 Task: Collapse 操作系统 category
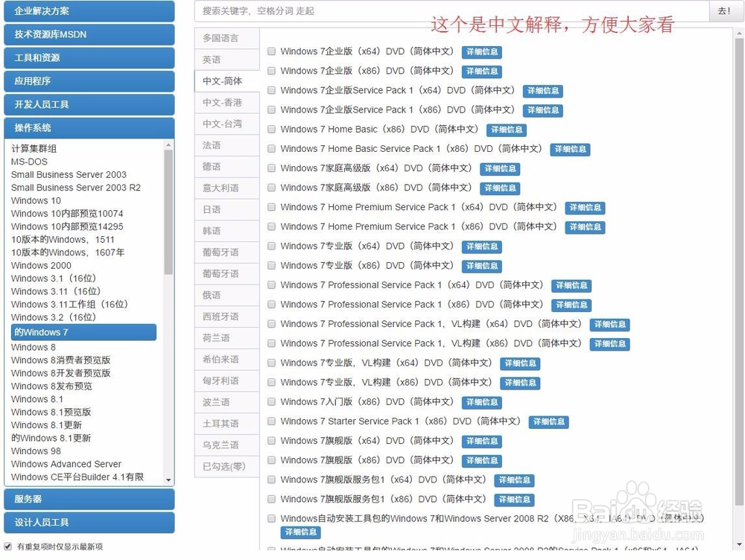point(89,127)
